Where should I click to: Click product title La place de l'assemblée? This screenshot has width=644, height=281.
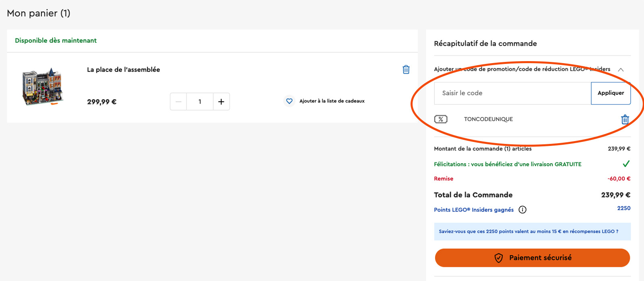point(124,70)
